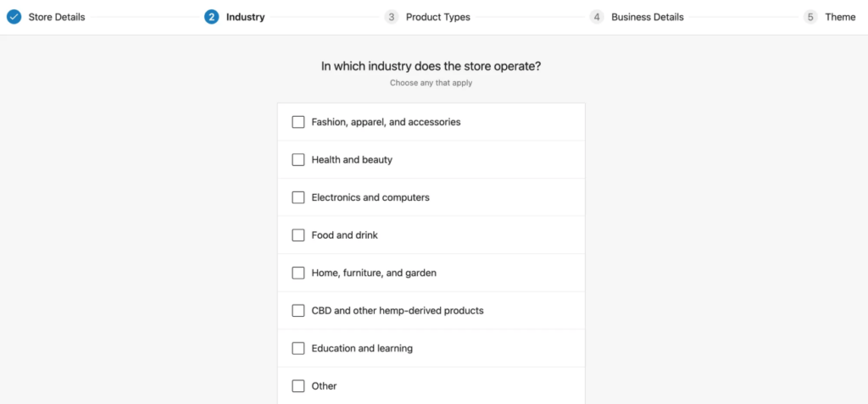This screenshot has height=404, width=868.
Task: Tick the Education and learning checkbox
Action: 298,348
